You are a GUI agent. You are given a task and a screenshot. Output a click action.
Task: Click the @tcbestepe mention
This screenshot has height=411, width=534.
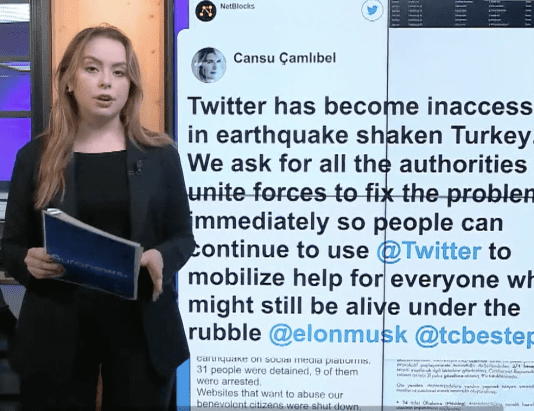pyautogui.click(x=474, y=336)
